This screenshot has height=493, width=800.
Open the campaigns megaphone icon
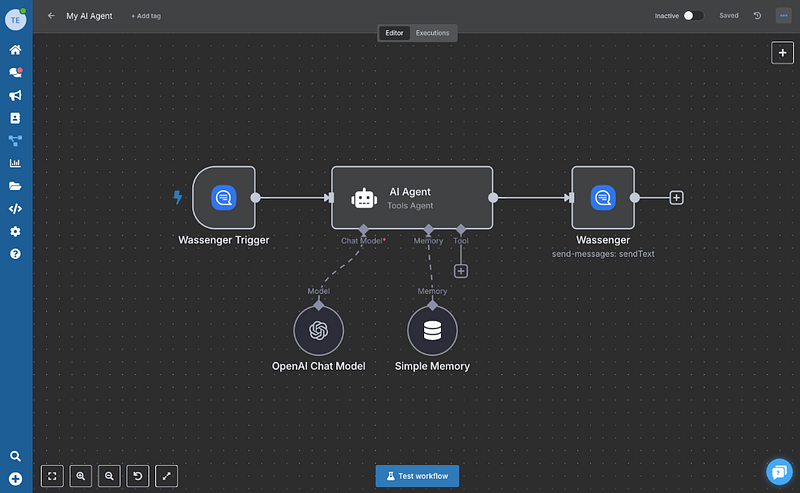coord(15,95)
